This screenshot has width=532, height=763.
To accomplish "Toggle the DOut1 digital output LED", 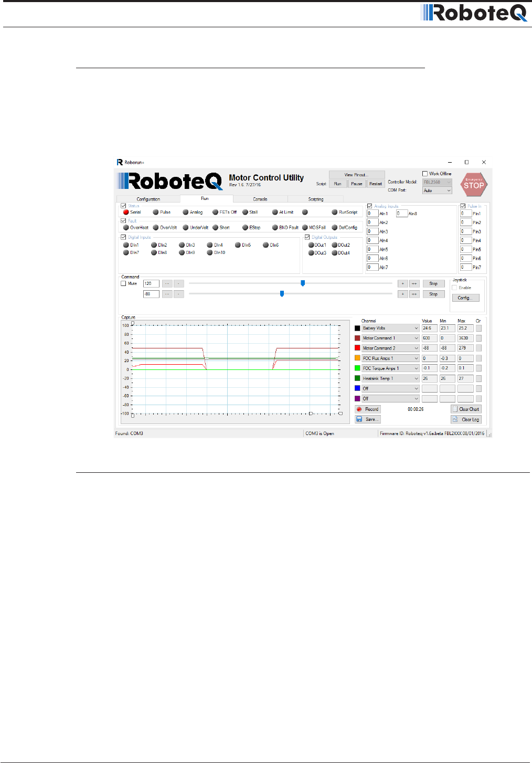I will point(311,245).
